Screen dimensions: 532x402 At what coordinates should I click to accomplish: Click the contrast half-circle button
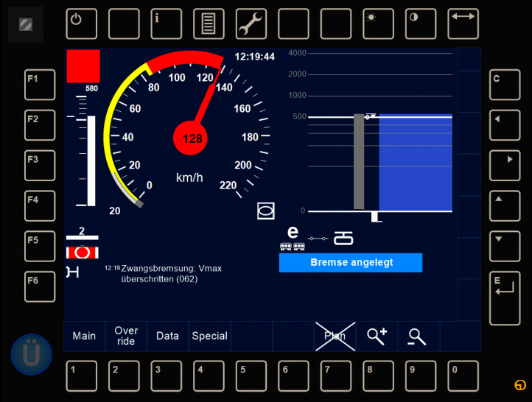point(421,24)
